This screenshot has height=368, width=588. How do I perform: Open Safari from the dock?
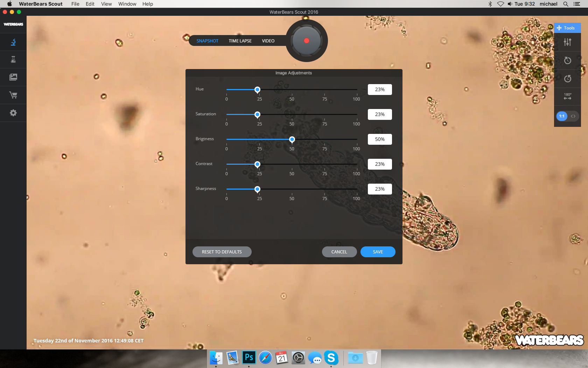(x=265, y=358)
